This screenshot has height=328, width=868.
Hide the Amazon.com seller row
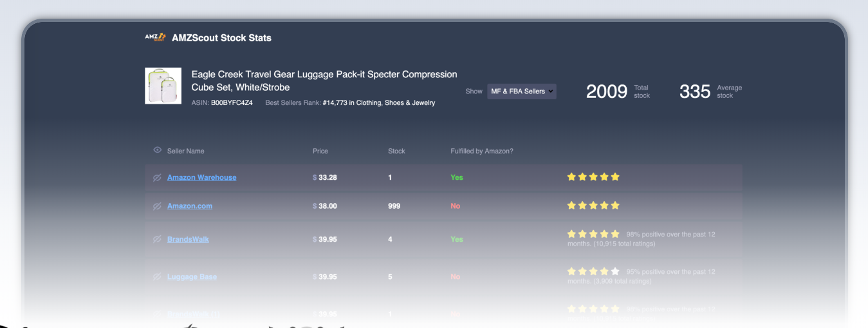157,206
